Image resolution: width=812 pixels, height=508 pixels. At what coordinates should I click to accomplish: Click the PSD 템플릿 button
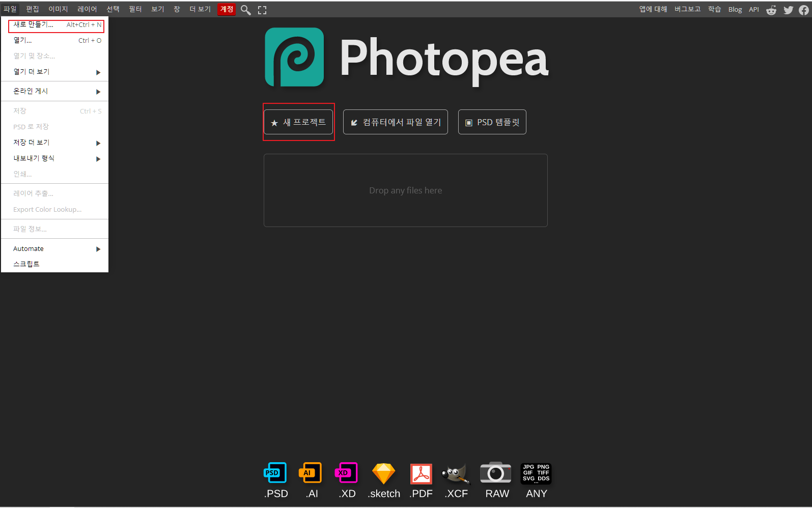point(492,122)
